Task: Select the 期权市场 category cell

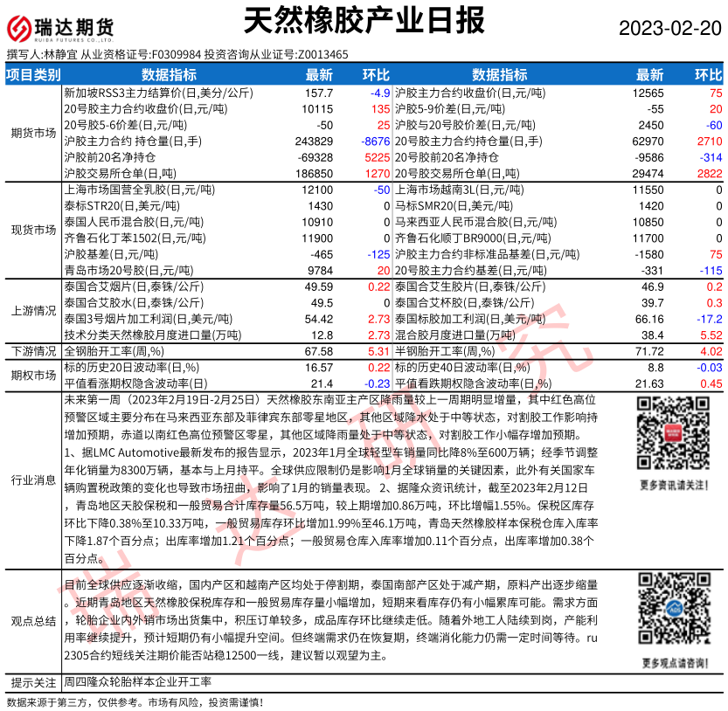Action: click(x=33, y=376)
